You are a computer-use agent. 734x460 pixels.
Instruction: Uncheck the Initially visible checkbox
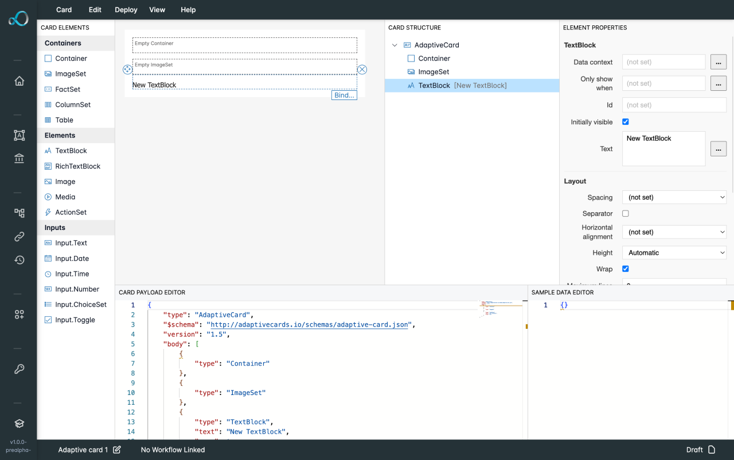pyautogui.click(x=626, y=122)
